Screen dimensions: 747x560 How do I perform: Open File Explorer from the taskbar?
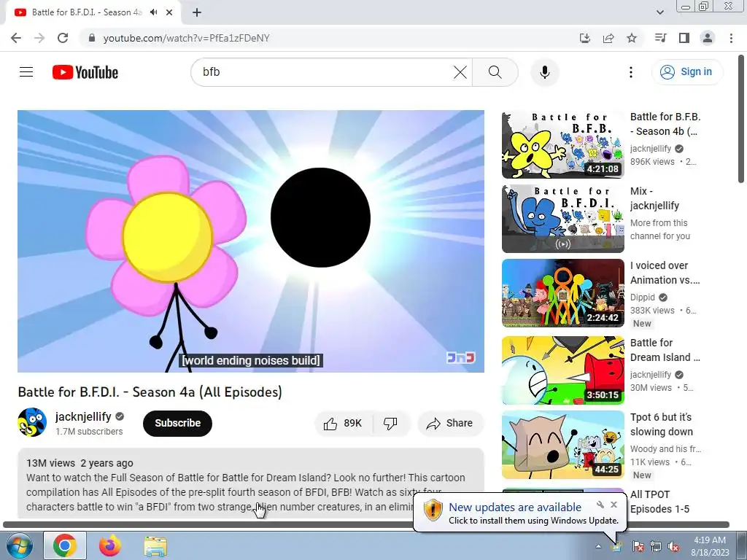coord(155,547)
